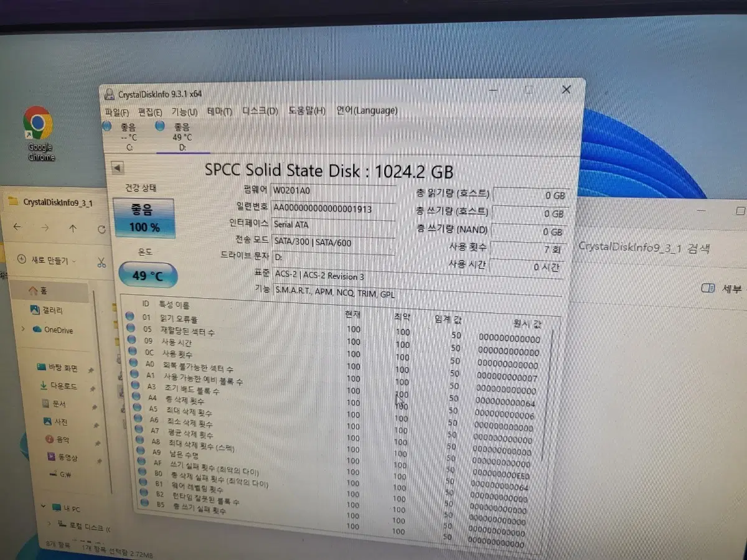Click the Cut scissors icon in Explorer

(x=101, y=262)
